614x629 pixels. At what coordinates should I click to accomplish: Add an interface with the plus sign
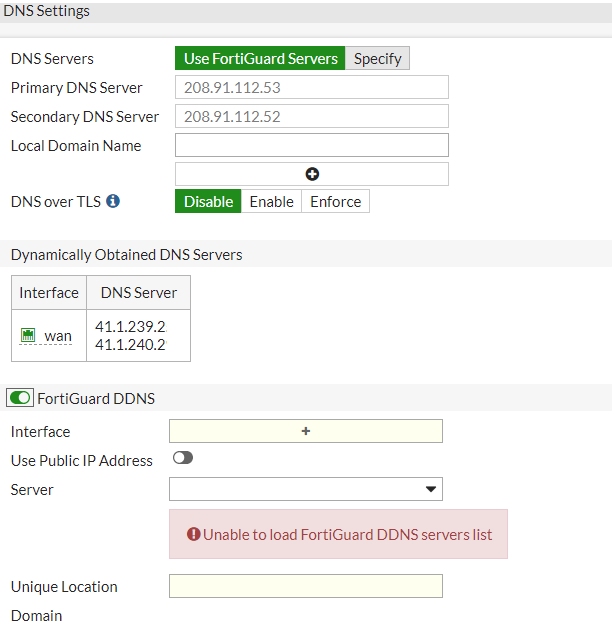pos(306,431)
